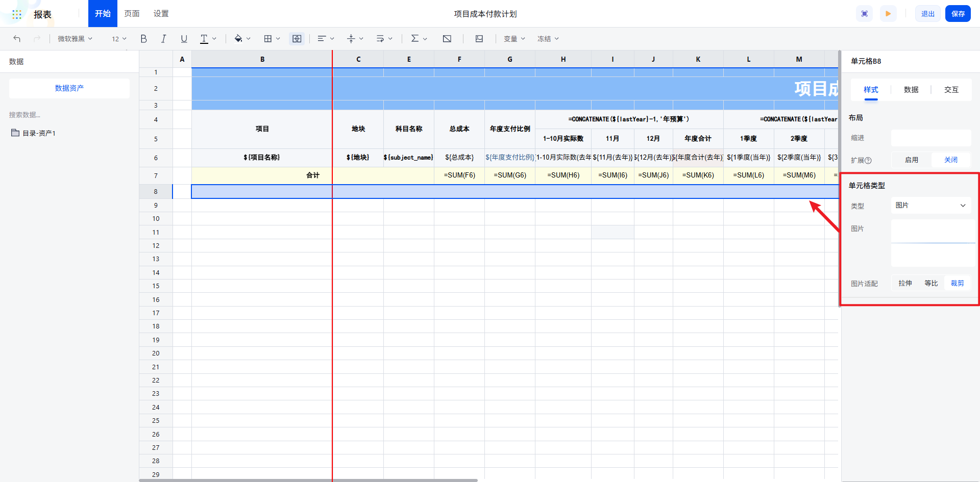Click the redo arrow icon

[37, 39]
